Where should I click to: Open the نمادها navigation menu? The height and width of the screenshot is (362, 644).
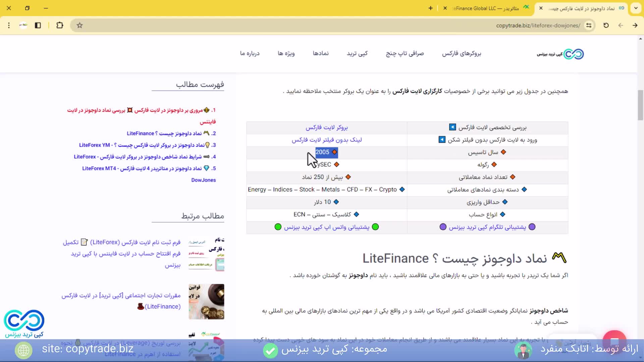click(320, 54)
